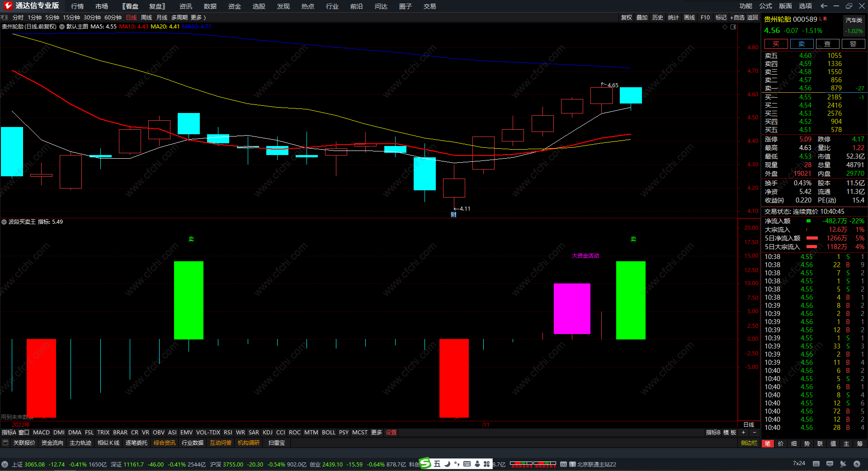This screenshot has width=868, height=471.
Task: Click the small icon left of 分时
Action: point(5,18)
